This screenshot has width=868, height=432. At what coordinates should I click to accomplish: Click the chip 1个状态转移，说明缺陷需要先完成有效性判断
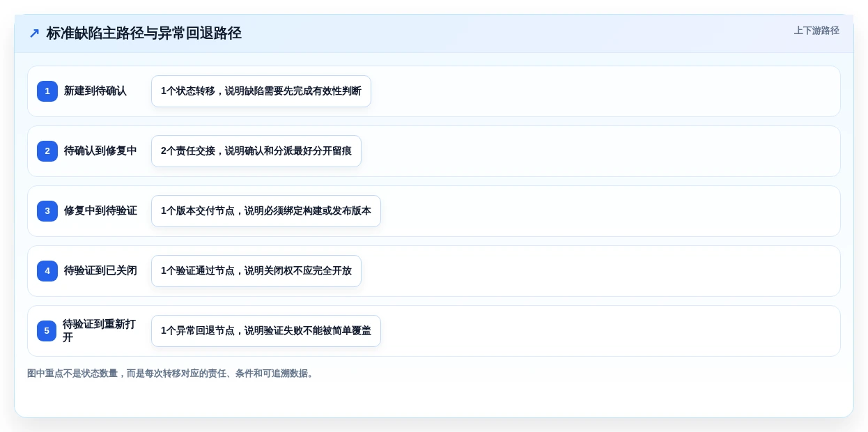coord(261,91)
